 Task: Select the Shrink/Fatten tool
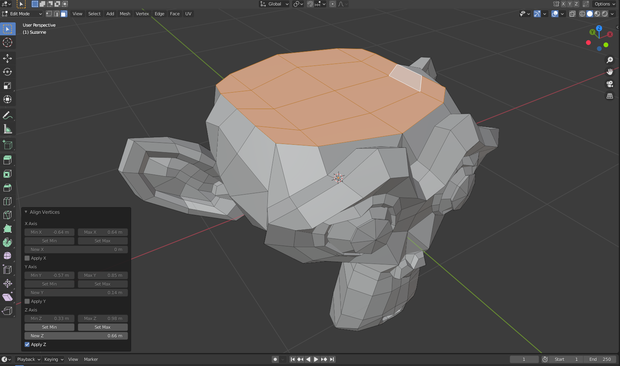click(8, 283)
